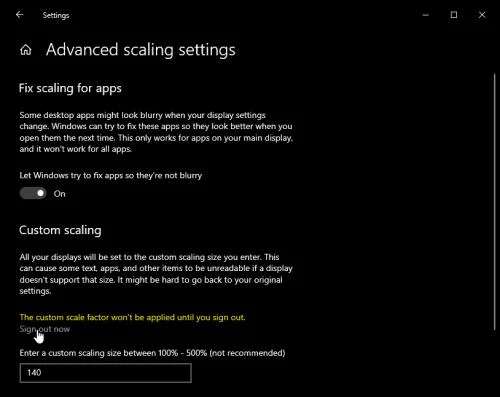Close the Settings window

pos(482,15)
